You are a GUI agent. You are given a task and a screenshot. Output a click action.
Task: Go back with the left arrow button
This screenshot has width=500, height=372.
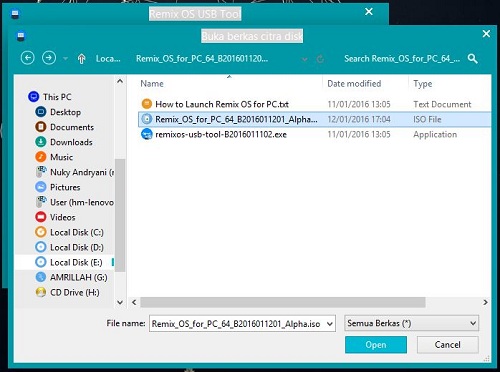click(27, 58)
